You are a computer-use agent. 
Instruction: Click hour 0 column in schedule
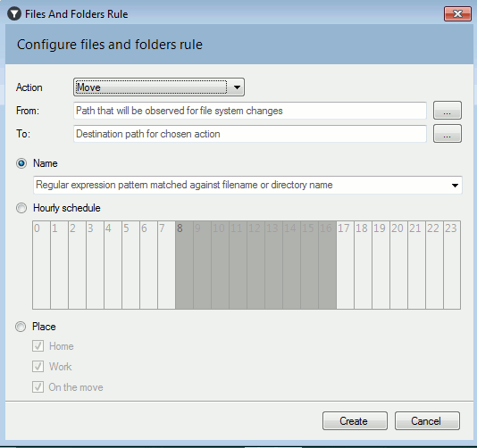point(41,265)
